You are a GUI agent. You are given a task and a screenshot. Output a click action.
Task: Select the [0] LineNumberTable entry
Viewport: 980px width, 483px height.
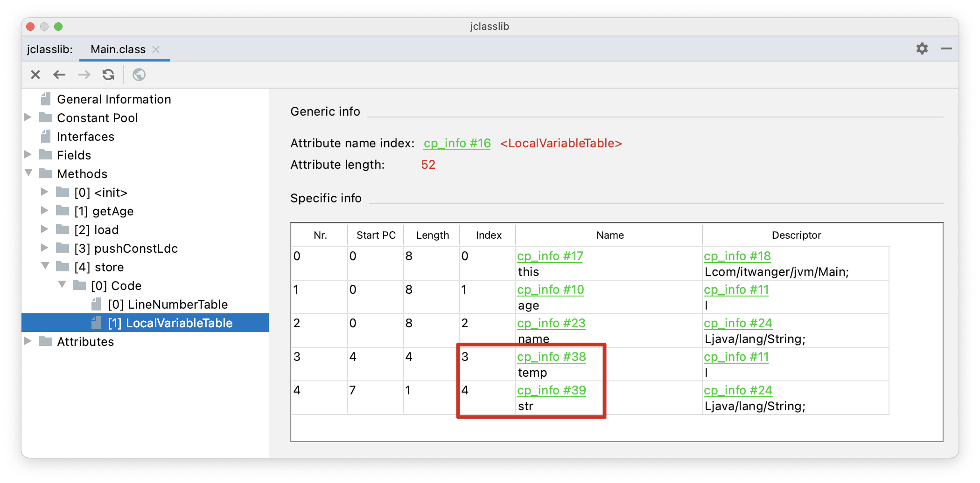tap(168, 304)
